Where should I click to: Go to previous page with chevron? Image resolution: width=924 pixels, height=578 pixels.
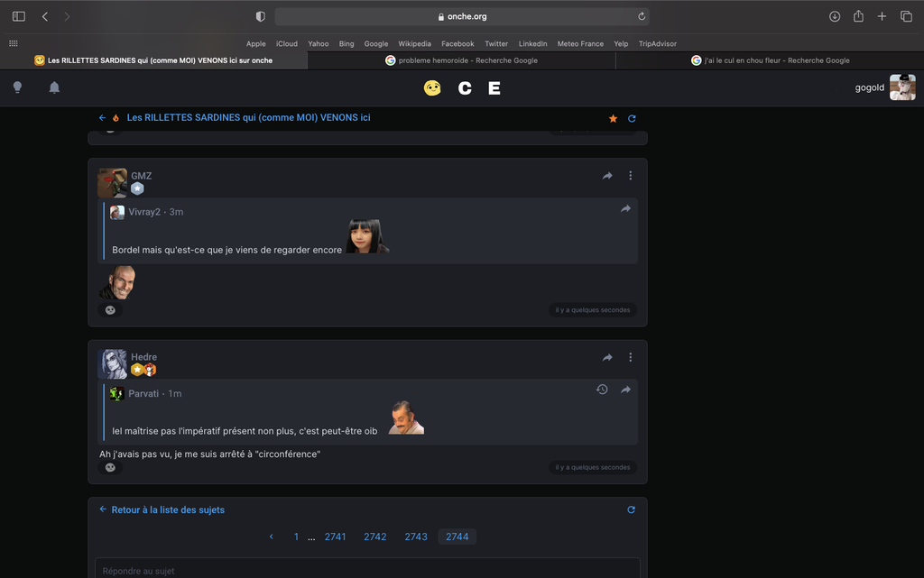point(271,537)
